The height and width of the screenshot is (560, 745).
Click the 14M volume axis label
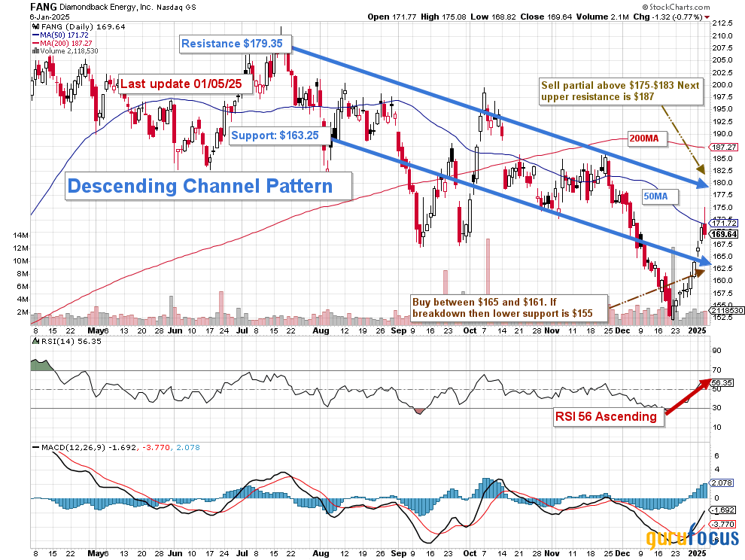(x=21, y=236)
